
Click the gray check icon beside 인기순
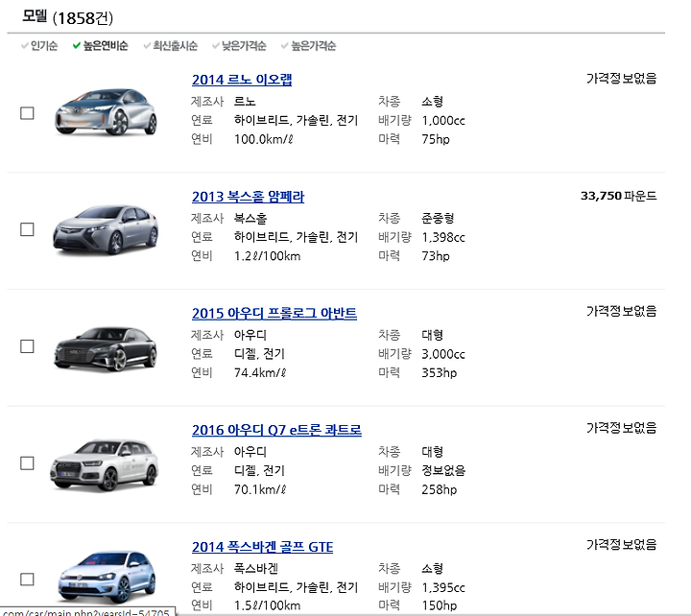[25, 45]
